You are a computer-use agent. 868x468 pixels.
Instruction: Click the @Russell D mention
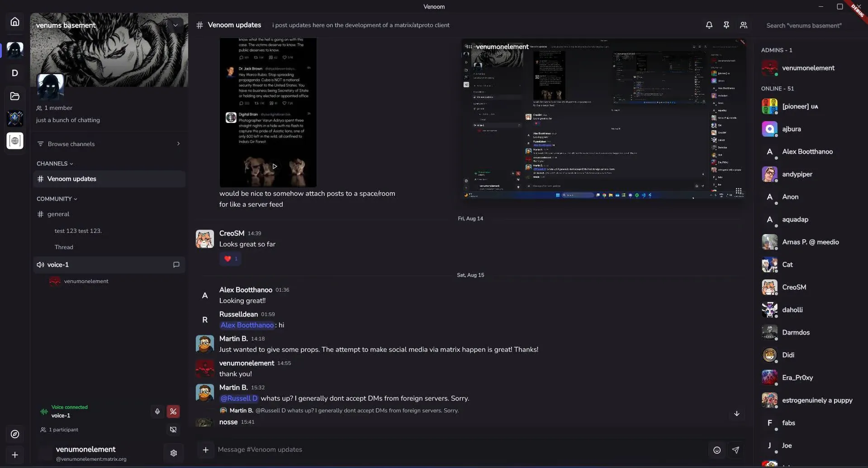coord(239,398)
